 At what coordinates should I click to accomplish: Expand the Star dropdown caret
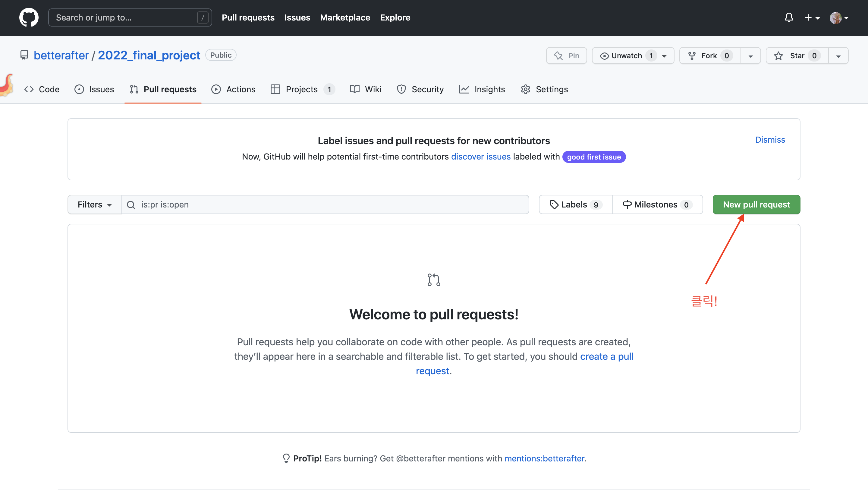[838, 55]
